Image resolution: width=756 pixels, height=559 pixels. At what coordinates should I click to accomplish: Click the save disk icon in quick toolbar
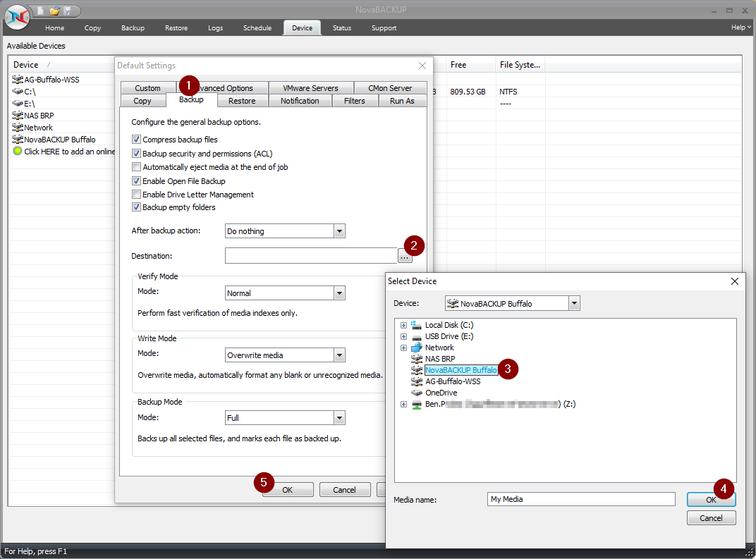(x=68, y=11)
